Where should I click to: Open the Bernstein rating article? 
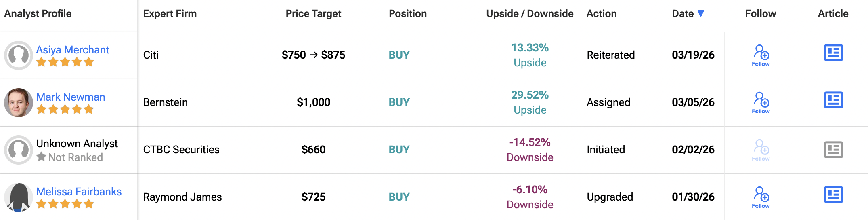pos(833,100)
